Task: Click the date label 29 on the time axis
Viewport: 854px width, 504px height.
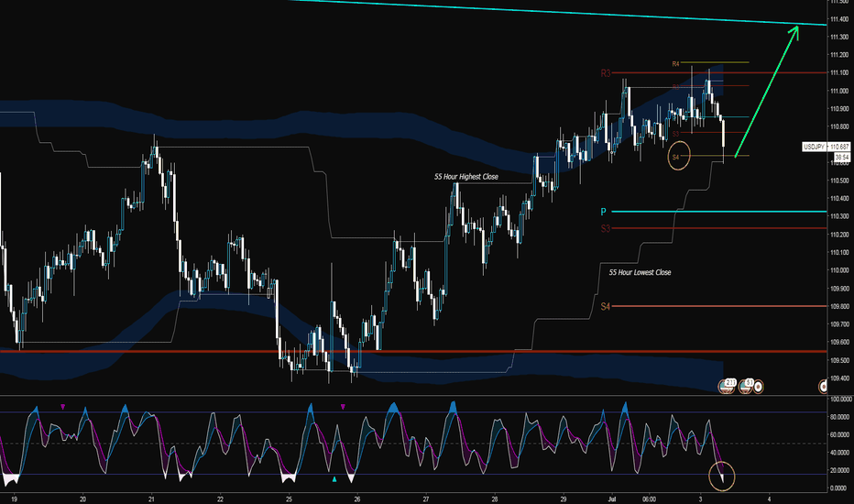Action: (564, 499)
